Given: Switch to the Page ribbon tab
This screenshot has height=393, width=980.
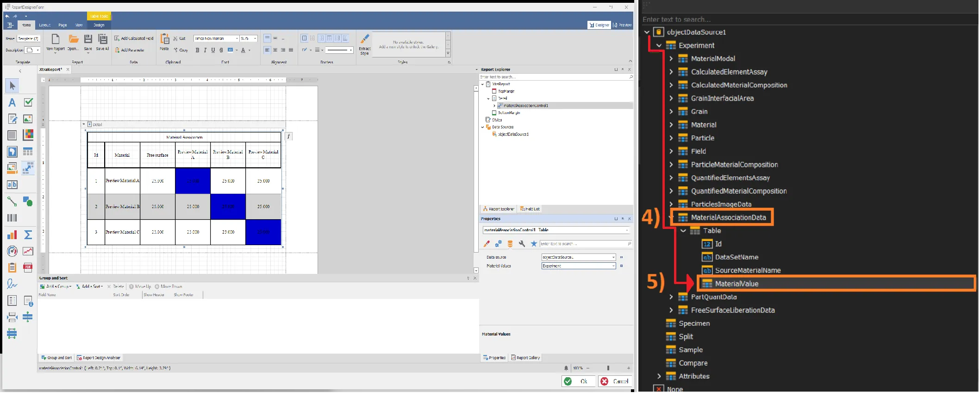Looking at the screenshot, I should (62, 25).
